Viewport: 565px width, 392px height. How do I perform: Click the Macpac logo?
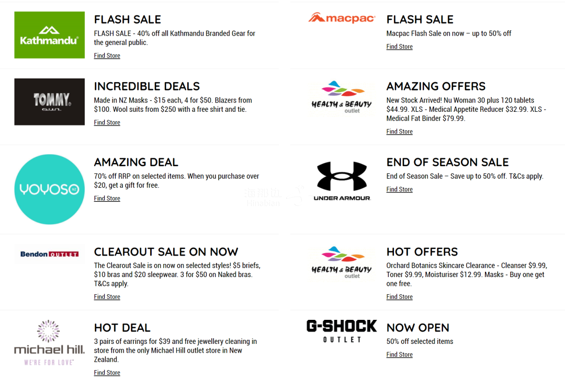(342, 18)
